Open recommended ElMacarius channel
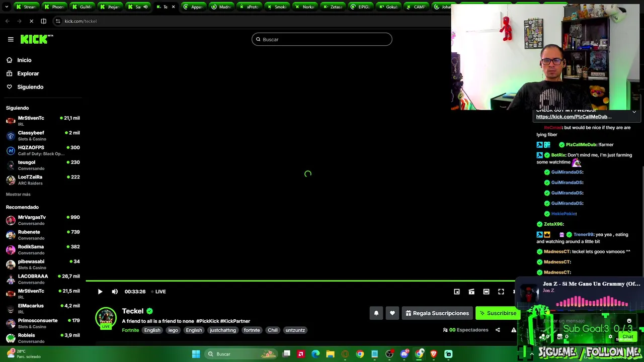Viewport: 644px width, 362px height. (x=43, y=308)
